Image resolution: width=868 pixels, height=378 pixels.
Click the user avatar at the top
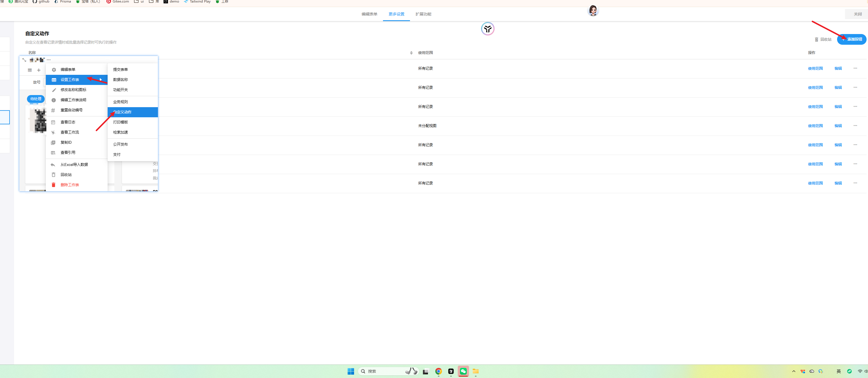click(593, 10)
